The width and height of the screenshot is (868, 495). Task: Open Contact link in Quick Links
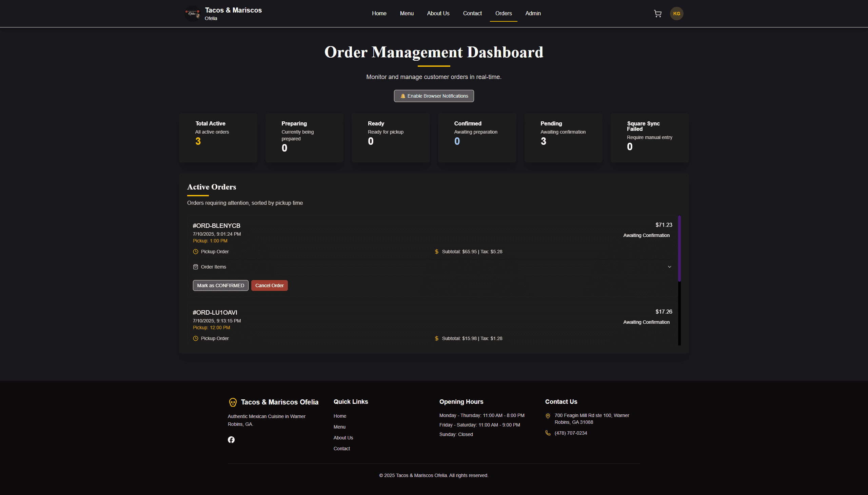341,449
